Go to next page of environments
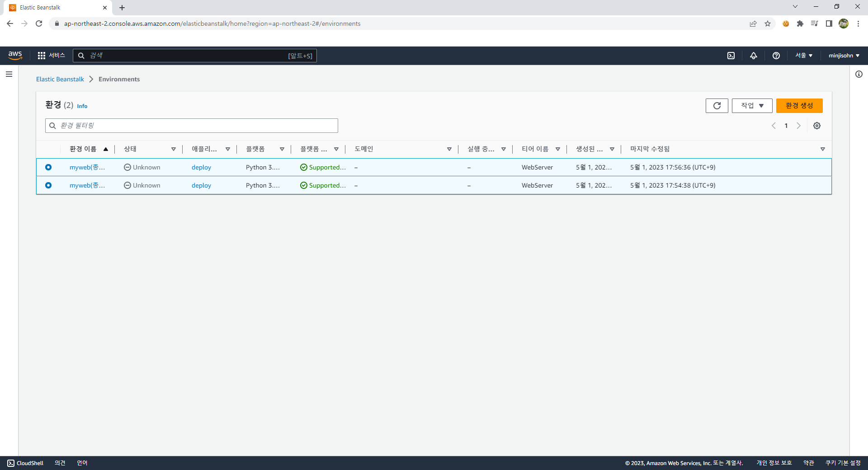The height and width of the screenshot is (470, 868). click(799, 126)
